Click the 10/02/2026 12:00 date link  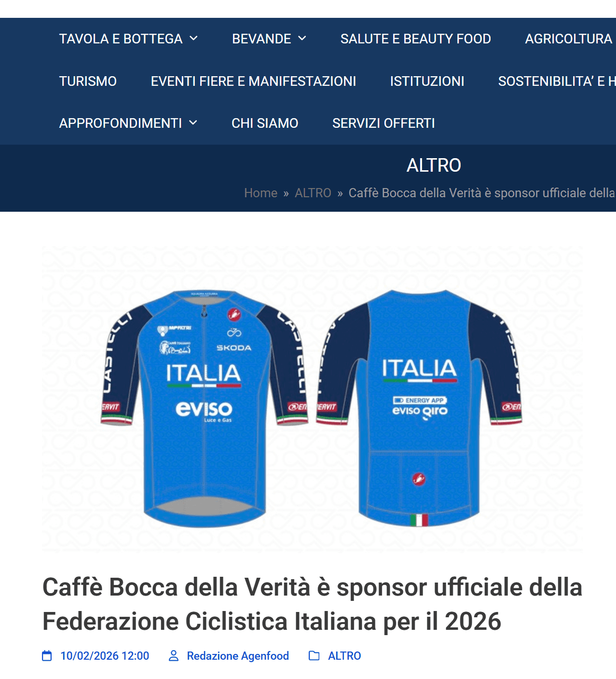pyautogui.click(x=105, y=656)
